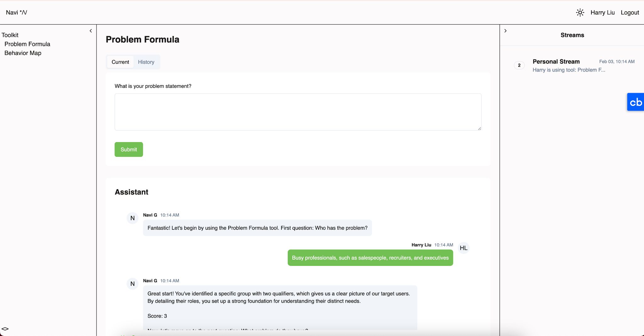Select the 'Busy professionals' green message bubble
The width and height of the screenshot is (644, 336).
pyautogui.click(x=370, y=258)
